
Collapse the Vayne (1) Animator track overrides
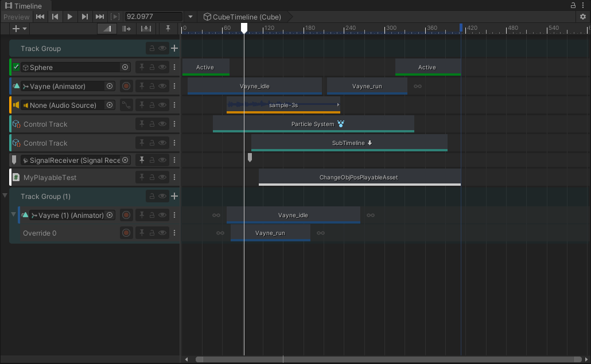[x=14, y=215]
